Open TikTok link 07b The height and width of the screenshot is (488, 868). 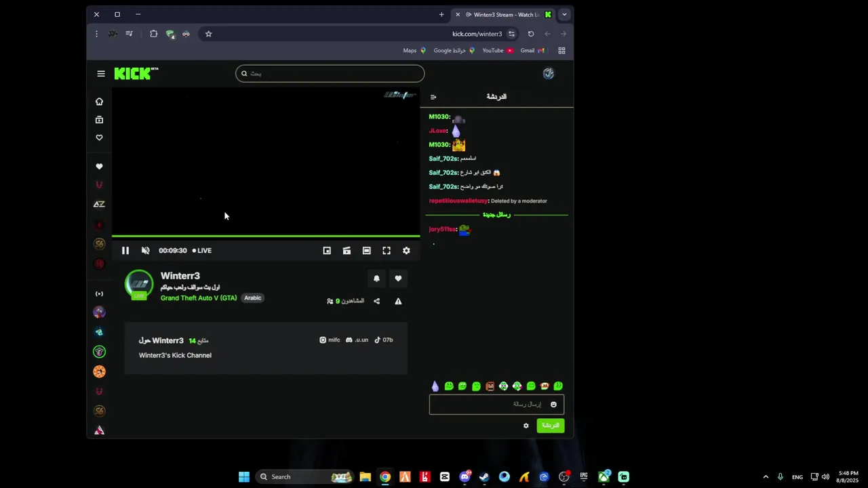tap(384, 340)
